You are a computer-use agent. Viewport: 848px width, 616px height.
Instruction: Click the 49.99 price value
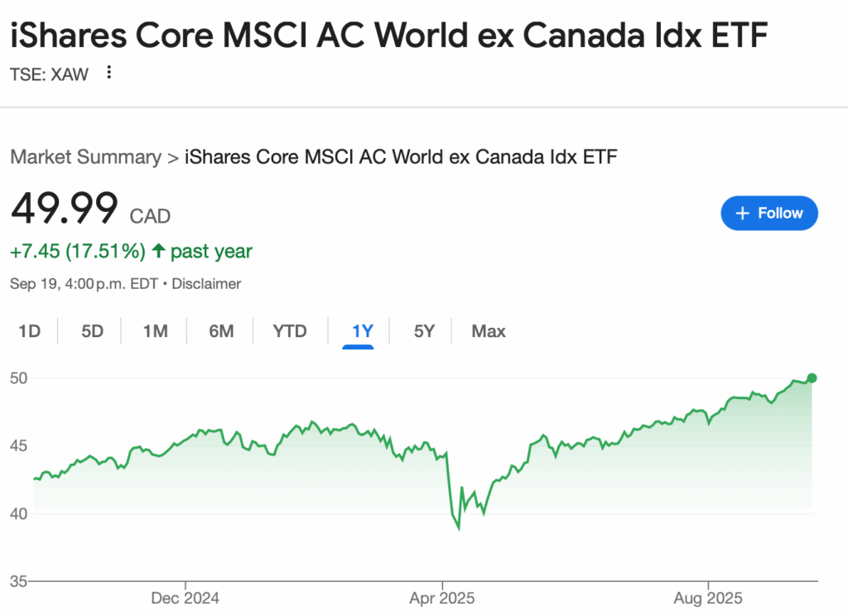point(65,209)
